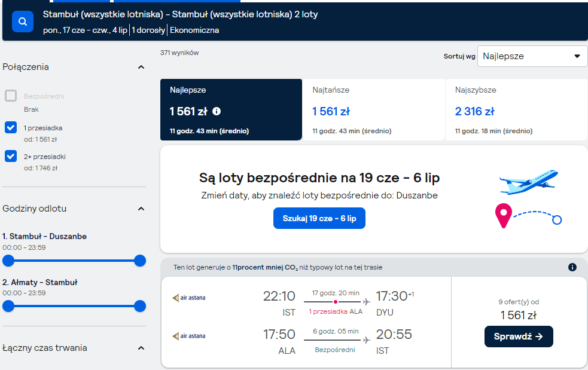Click Szukaj 19 cze – 6 lip button
This screenshot has height=370, width=588.
319,218
